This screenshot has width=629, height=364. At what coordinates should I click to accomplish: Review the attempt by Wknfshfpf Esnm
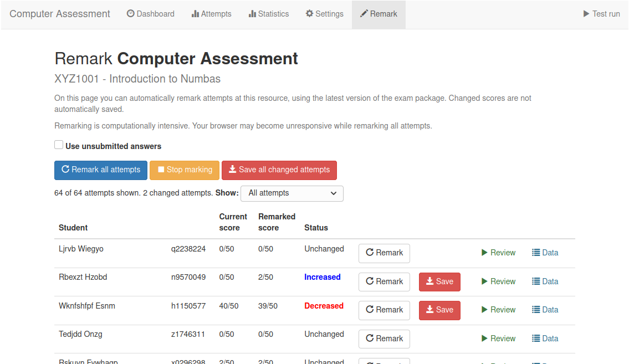(499, 310)
